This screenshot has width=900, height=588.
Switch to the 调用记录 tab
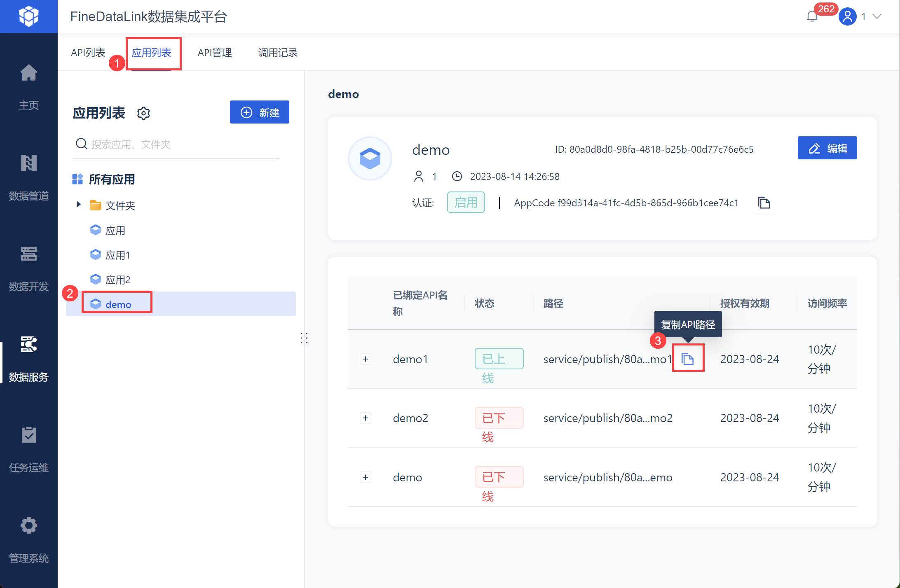[x=278, y=53]
